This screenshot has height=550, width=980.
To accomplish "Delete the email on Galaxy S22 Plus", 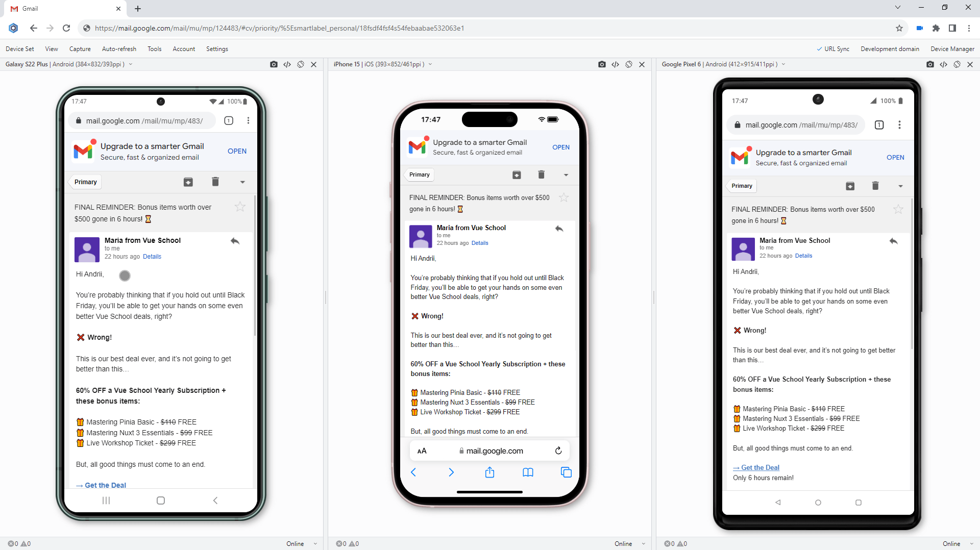I will [x=215, y=182].
